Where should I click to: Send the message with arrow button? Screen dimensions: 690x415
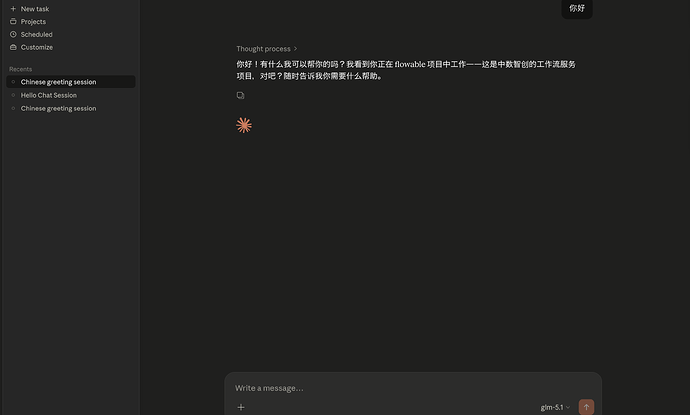(586, 407)
